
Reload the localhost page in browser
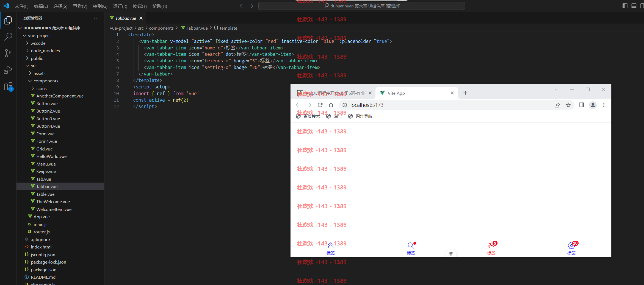tap(320, 105)
